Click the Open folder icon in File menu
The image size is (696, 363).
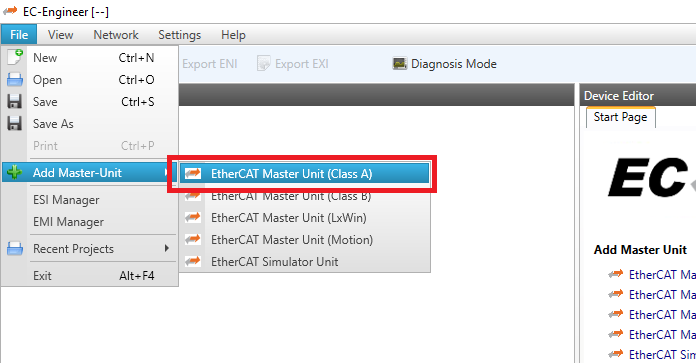coord(15,80)
